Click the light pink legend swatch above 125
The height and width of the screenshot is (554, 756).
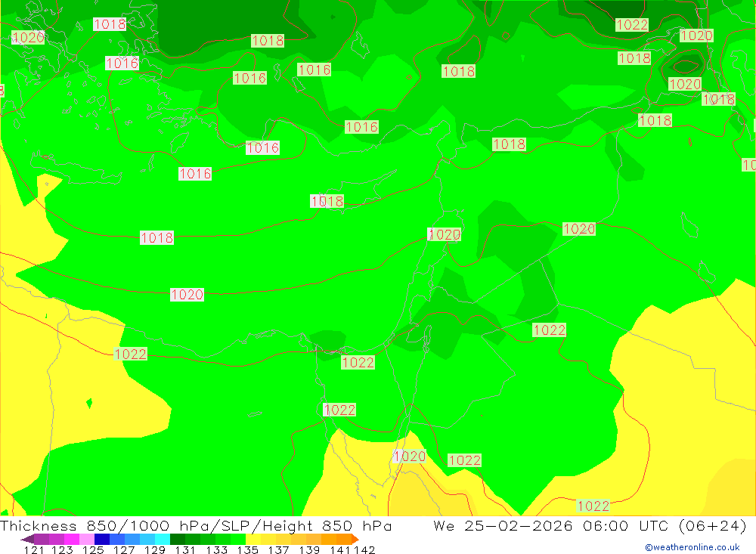(87, 539)
